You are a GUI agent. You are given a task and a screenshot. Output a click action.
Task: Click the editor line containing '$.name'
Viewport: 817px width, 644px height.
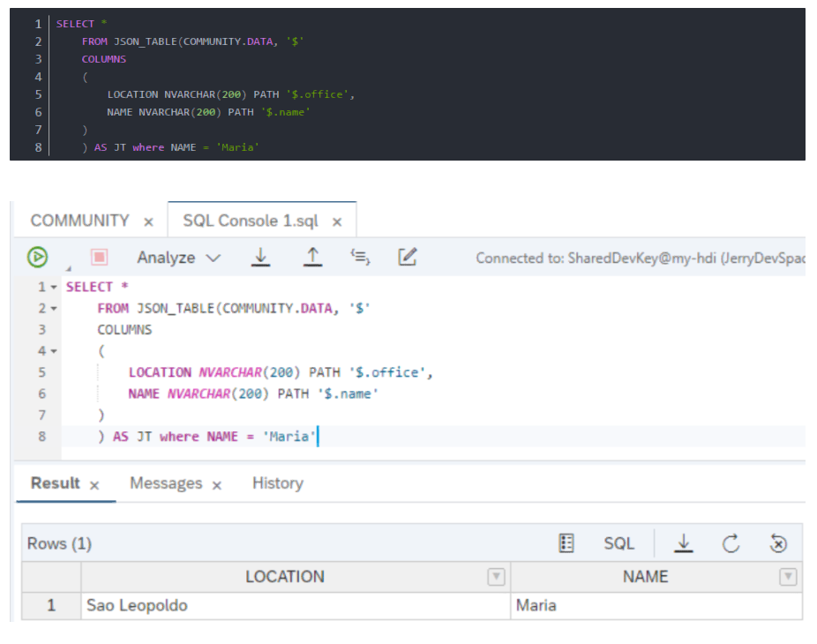(253, 394)
